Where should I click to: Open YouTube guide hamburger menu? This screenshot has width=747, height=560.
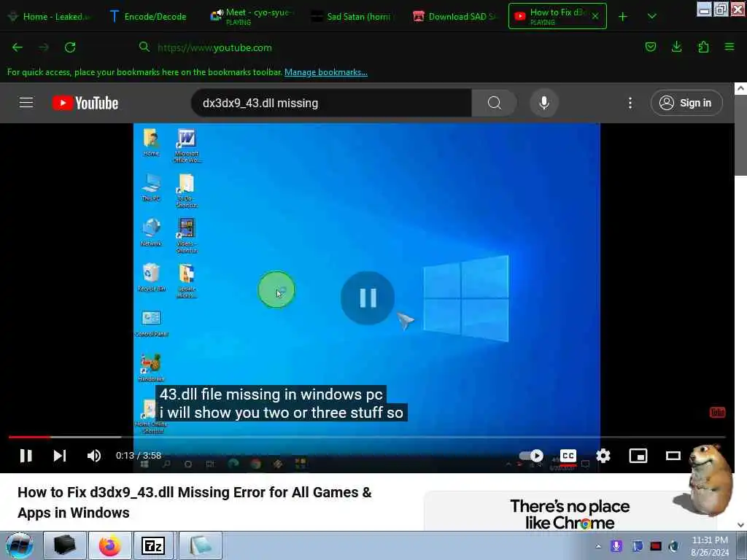click(26, 103)
